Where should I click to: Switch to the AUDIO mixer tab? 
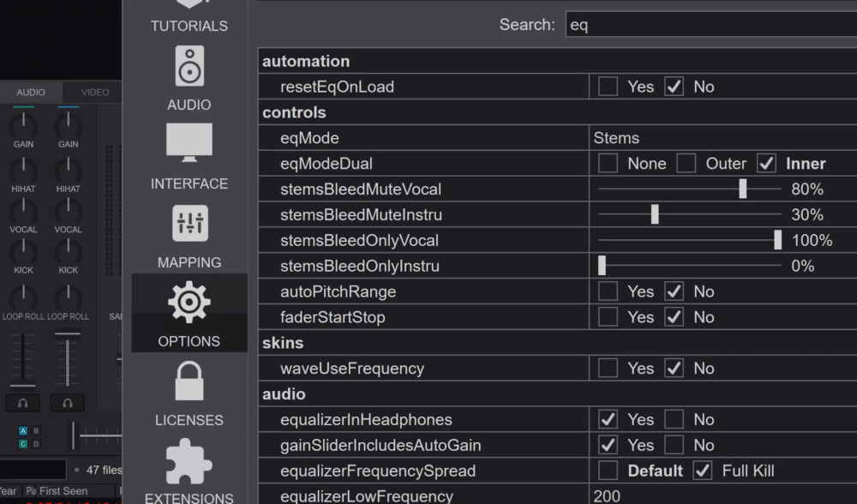coord(31,93)
